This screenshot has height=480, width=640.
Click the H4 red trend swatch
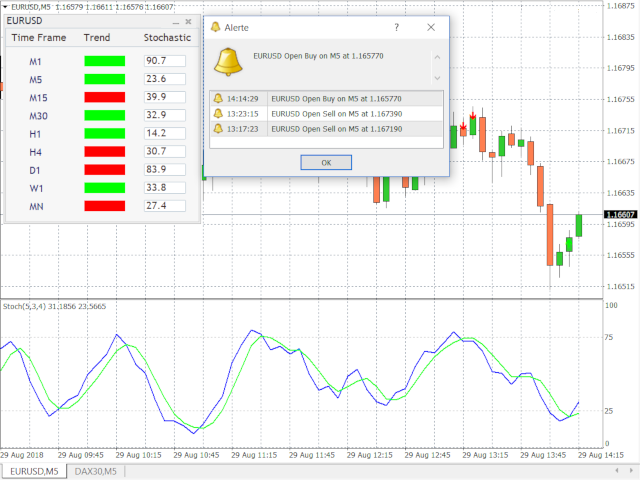[104, 151]
